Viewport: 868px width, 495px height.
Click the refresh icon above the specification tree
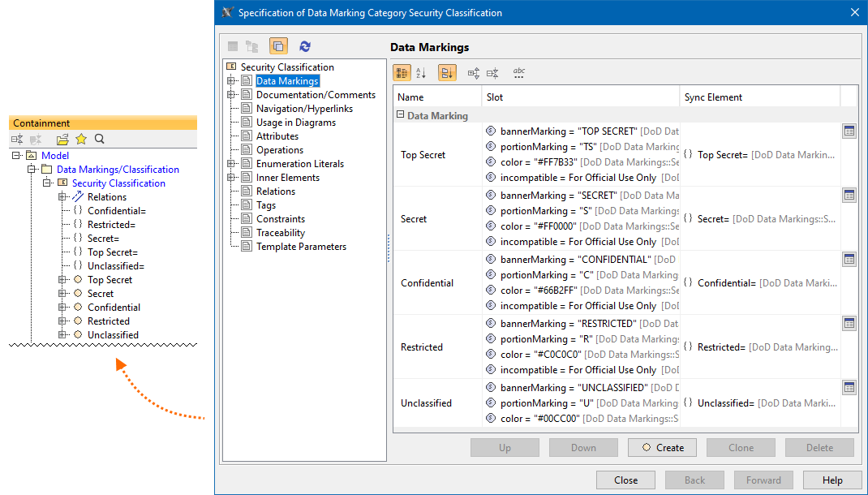pyautogui.click(x=305, y=47)
